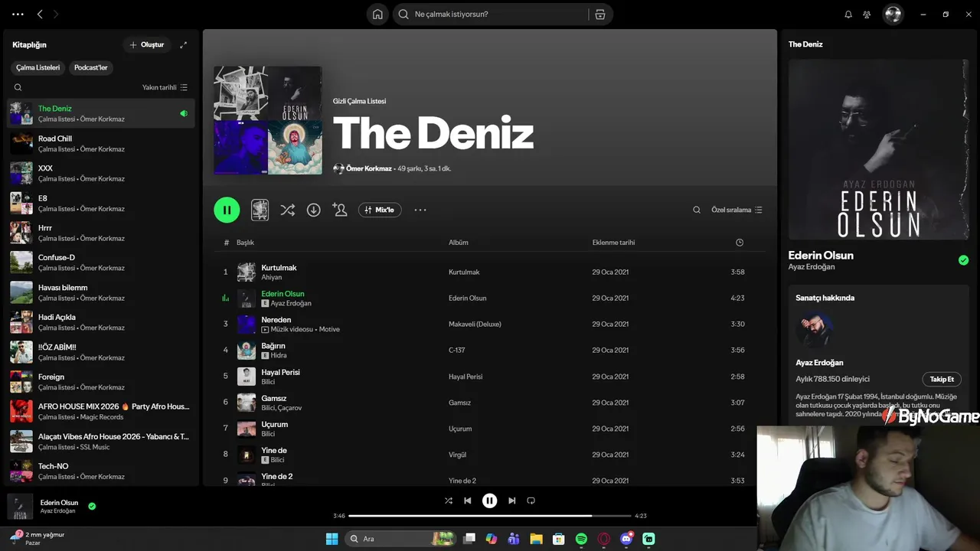
Task: Open Yakın tarihli library sort dropdown
Action: tap(165, 87)
